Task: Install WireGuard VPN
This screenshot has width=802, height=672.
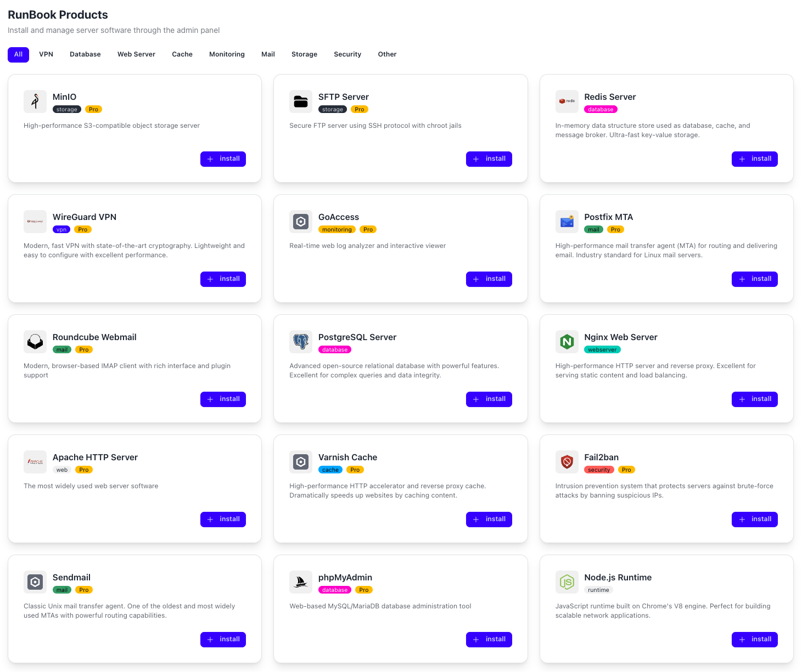Action: (x=223, y=279)
